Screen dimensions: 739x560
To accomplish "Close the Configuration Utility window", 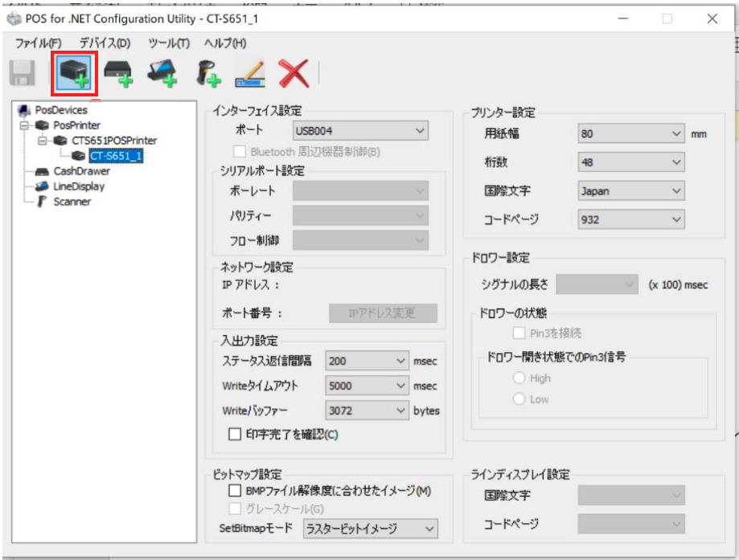I will 712,18.
